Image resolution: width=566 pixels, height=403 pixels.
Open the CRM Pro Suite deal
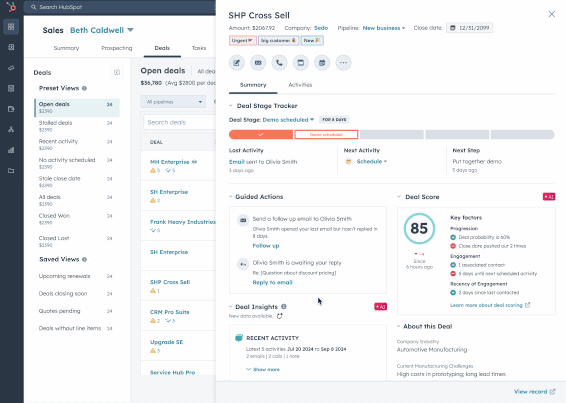pos(170,312)
